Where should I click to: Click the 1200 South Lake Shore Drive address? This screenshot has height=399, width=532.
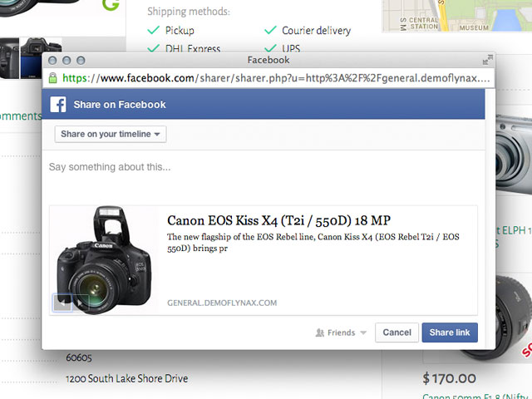point(126,378)
